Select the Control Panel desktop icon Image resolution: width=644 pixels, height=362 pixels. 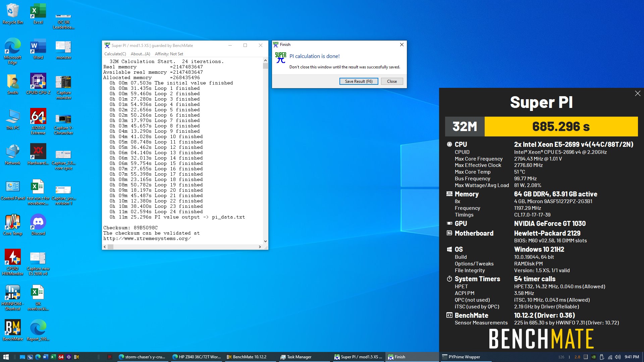[13, 190]
